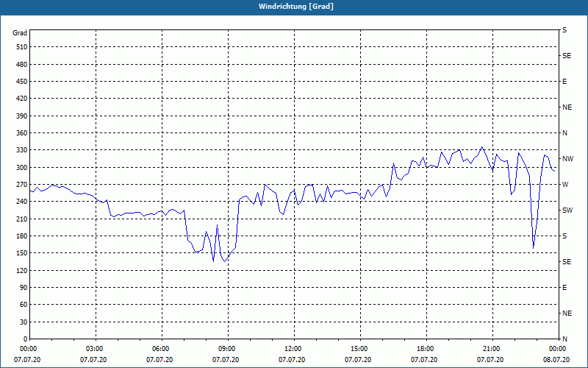Screen dimensions: 588x368
Task: Click the Grad unit label on the left axis
Action: point(20,33)
